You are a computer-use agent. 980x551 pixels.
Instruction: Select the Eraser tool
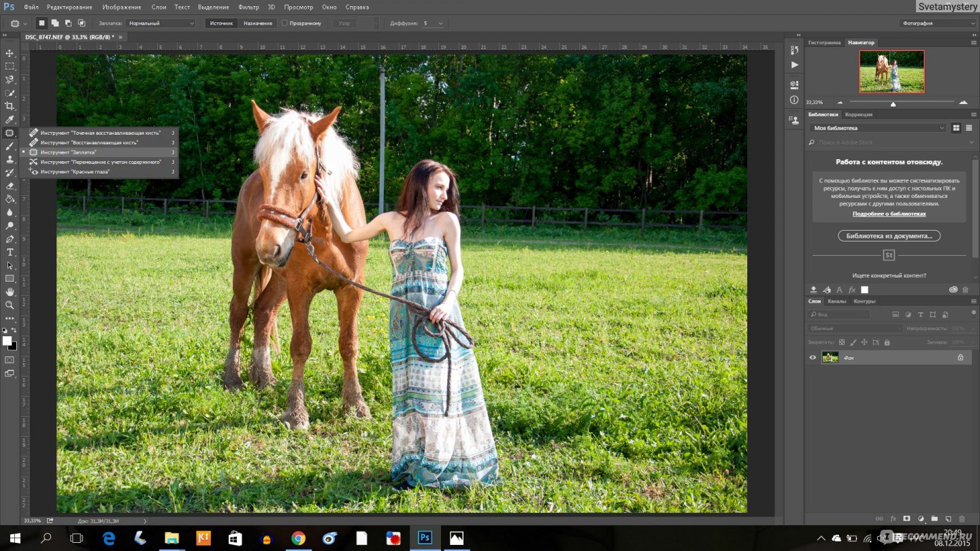coord(10,186)
